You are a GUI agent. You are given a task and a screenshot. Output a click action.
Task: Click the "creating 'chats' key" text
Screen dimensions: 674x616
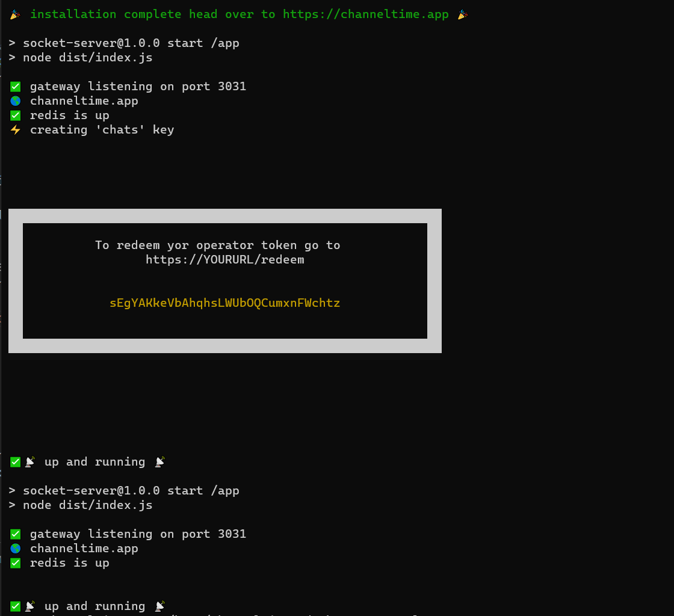click(102, 130)
